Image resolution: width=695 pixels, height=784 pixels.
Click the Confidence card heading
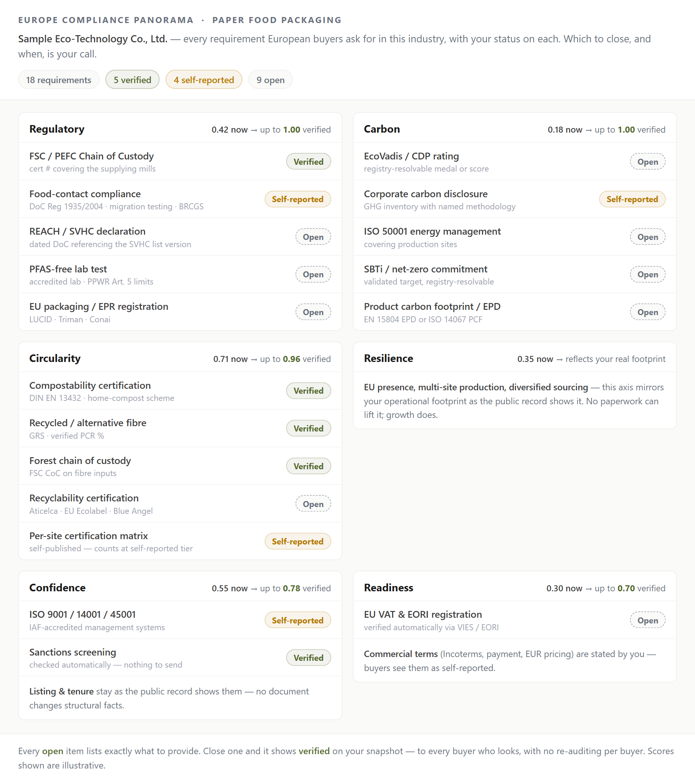[57, 588]
